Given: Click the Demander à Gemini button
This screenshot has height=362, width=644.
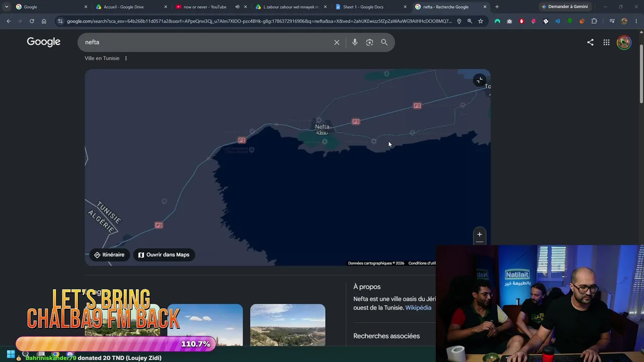Looking at the screenshot, I should (x=565, y=7).
